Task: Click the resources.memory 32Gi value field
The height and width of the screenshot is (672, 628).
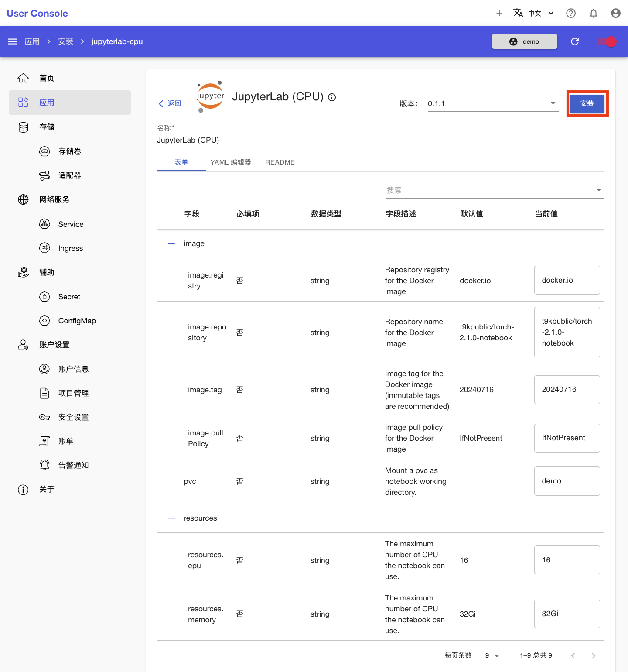Action: coord(567,614)
